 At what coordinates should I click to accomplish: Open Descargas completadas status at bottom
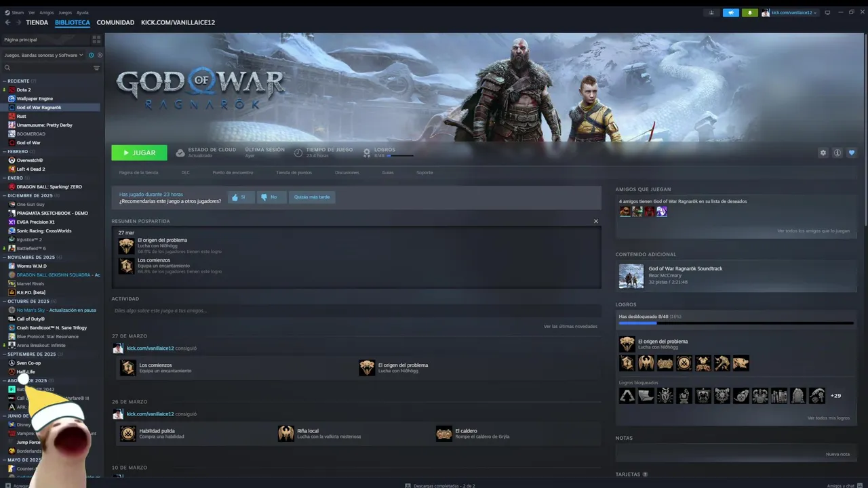pyautogui.click(x=440, y=485)
